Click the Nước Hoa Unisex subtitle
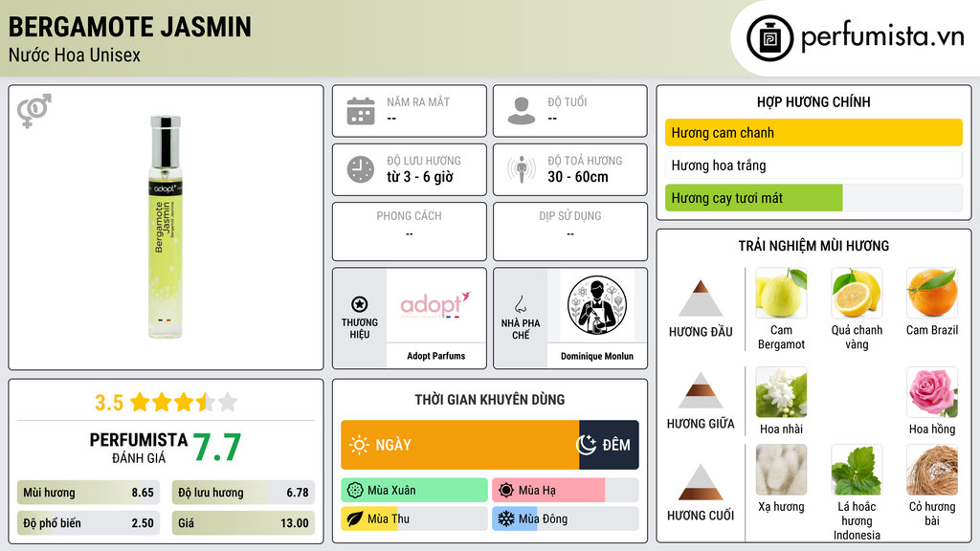The width and height of the screenshot is (980, 551). click(x=75, y=55)
